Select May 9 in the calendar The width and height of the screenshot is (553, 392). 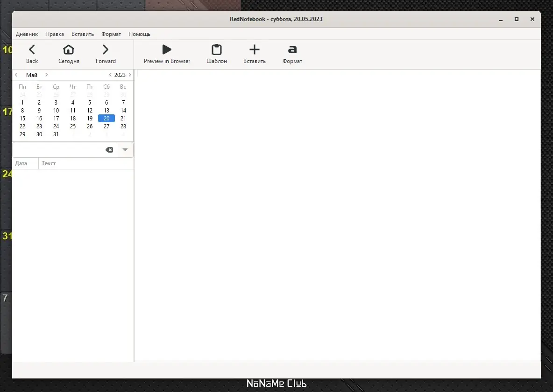coord(39,111)
